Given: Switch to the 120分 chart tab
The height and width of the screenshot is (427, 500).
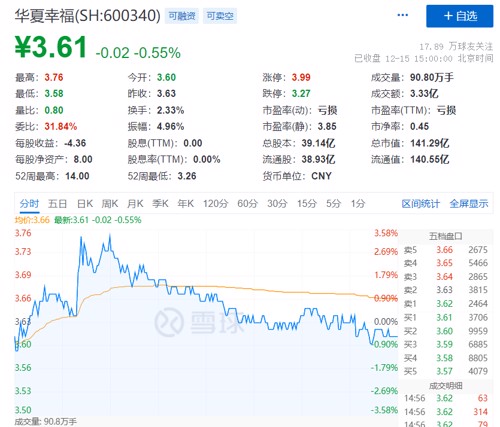Looking at the screenshot, I should tap(216, 203).
